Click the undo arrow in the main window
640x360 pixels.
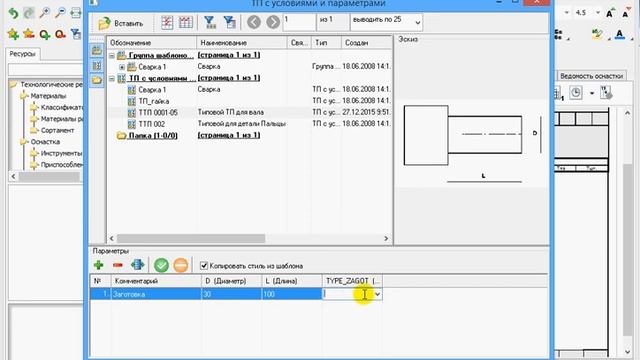[13, 13]
